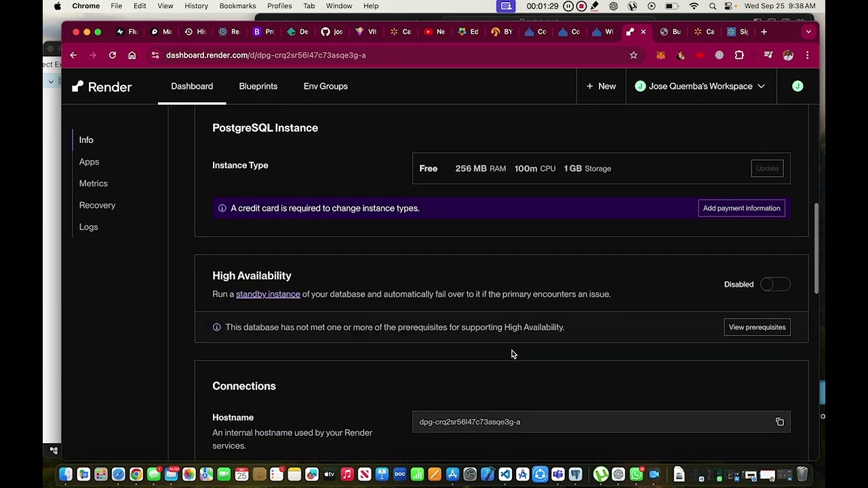Expand the tab search chevron
868x488 pixels.
point(808,32)
